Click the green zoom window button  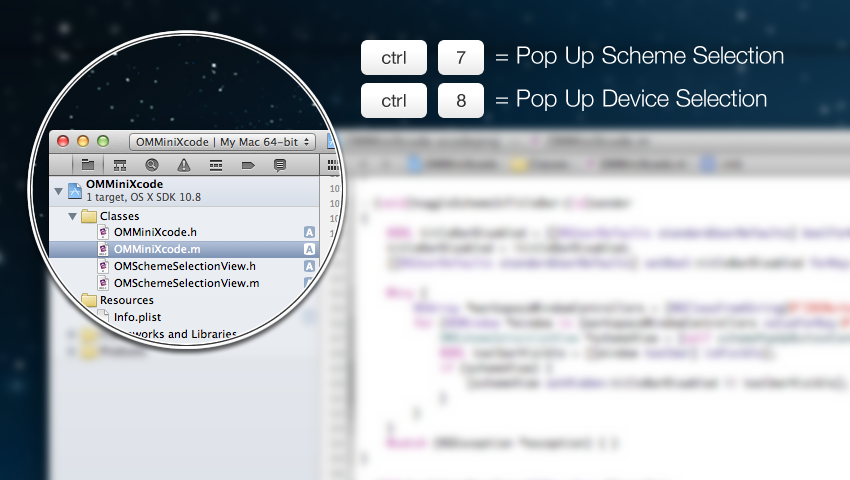(x=103, y=141)
